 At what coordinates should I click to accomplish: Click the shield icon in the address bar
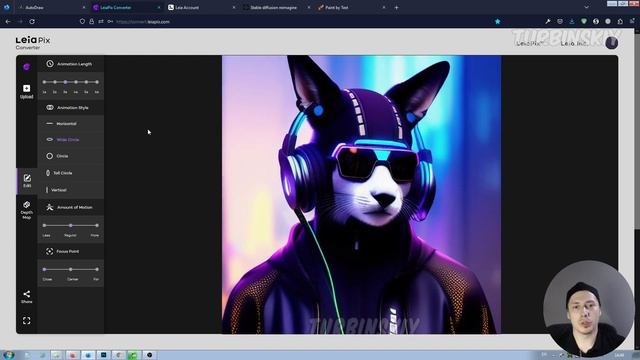pyautogui.click(x=82, y=22)
